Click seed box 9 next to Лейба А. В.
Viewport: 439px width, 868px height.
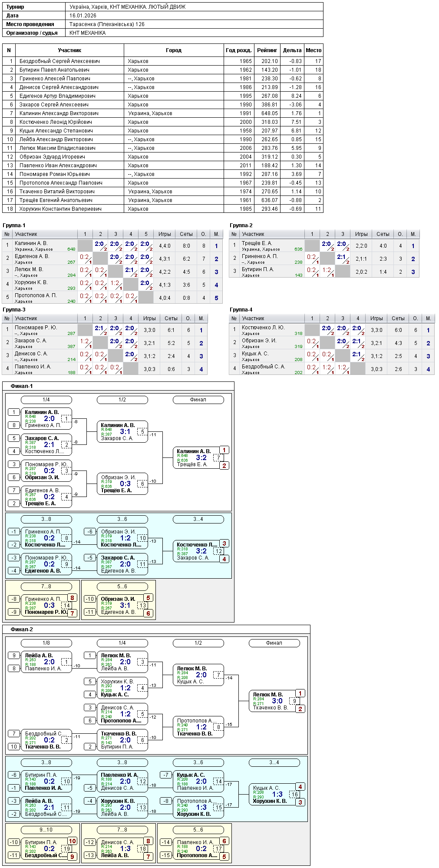[14, 655]
